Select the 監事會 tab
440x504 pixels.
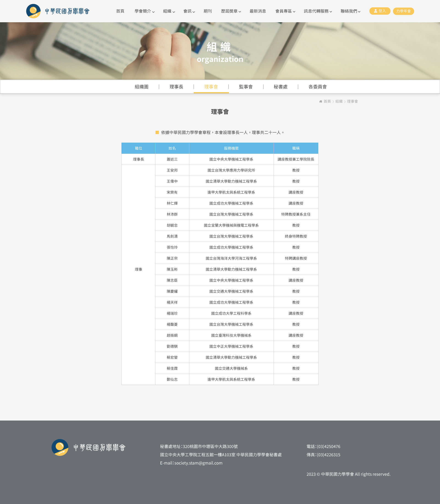[x=246, y=87]
